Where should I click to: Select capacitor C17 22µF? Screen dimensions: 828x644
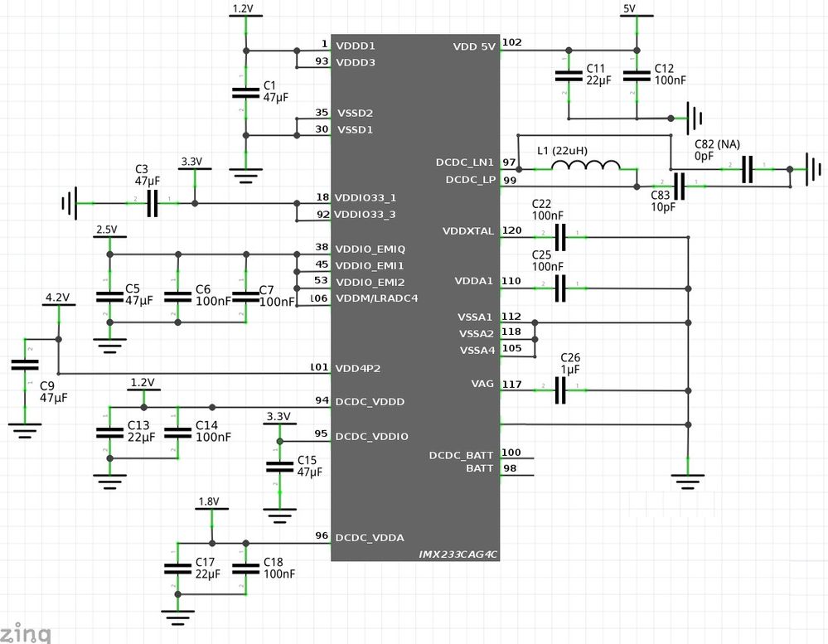[177, 567]
